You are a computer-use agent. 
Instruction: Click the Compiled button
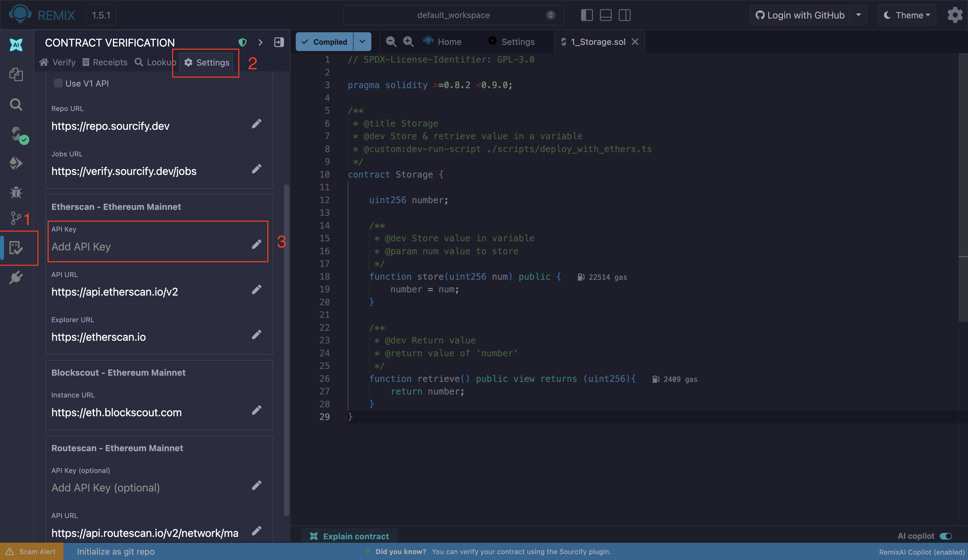point(325,41)
